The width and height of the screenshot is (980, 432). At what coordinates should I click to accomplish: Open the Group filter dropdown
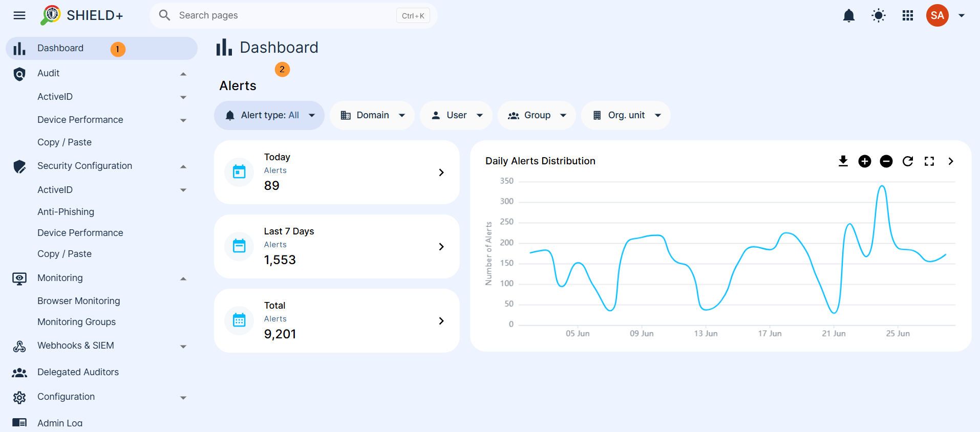(537, 115)
